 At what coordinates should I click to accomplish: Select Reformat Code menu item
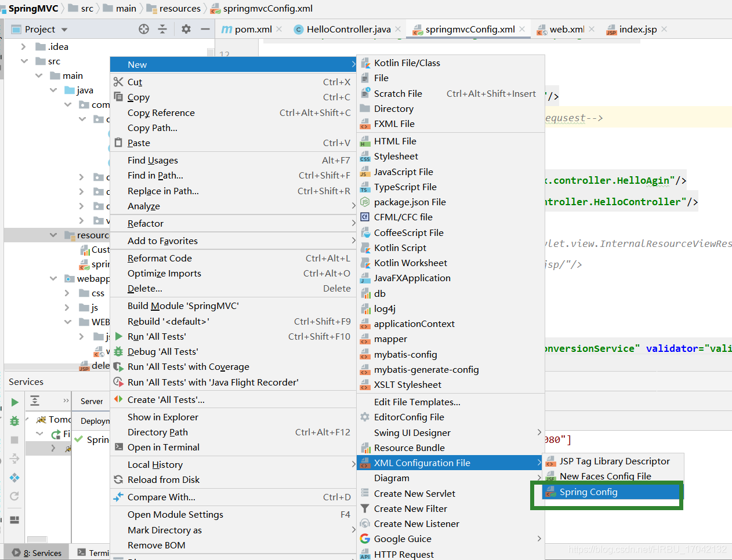233,258
